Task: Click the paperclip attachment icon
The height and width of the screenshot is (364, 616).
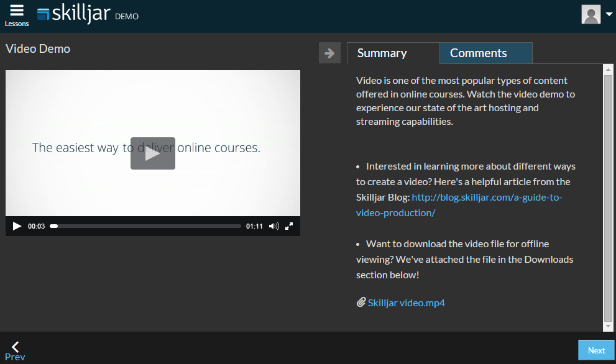Action: (361, 303)
